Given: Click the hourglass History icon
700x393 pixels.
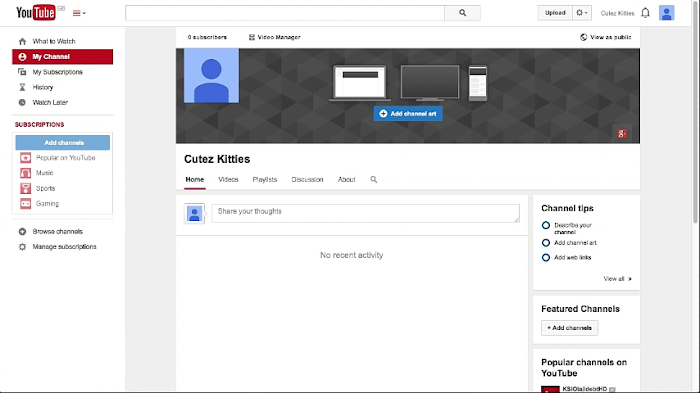Looking at the screenshot, I should pos(22,87).
